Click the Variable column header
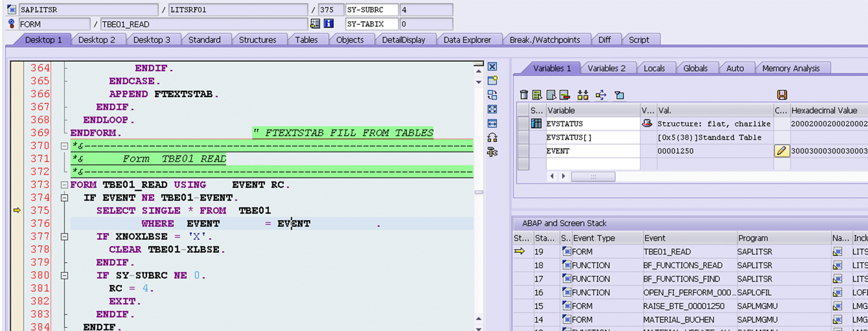This screenshot has width=868, height=331. coord(593,110)
